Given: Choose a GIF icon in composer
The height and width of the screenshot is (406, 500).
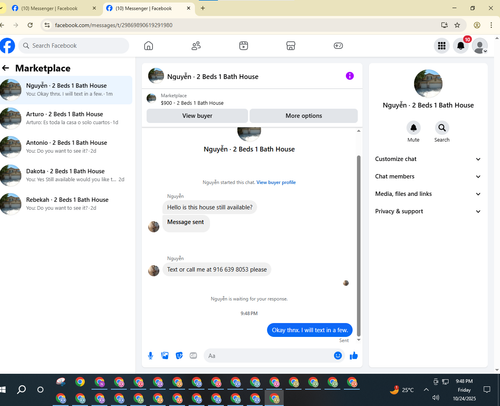Looking at the screenshot, I should (193, 356).
